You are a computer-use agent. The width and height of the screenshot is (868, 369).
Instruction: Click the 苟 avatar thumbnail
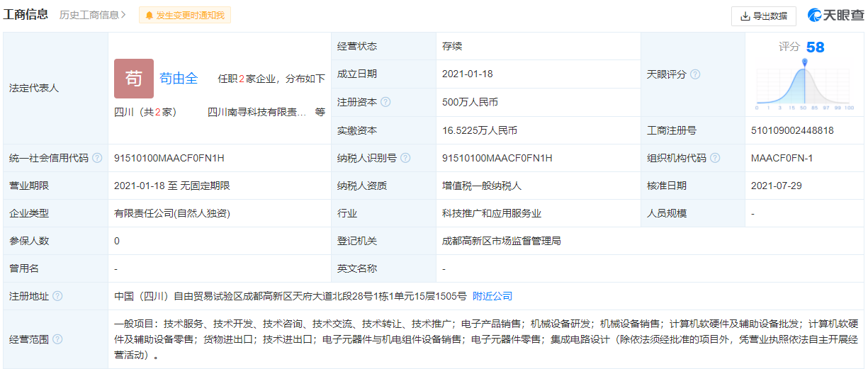pos(134,79)
